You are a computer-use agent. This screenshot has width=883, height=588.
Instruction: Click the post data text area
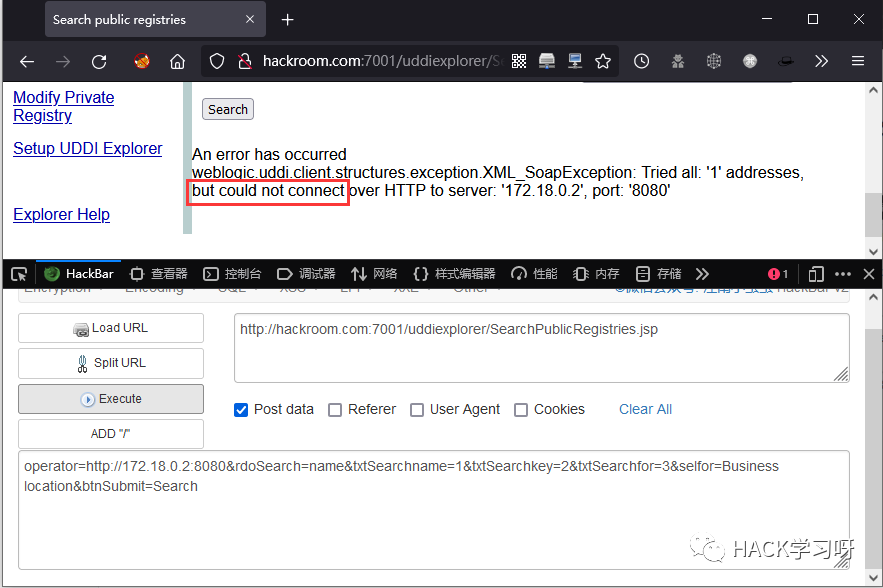pos(434,510)
